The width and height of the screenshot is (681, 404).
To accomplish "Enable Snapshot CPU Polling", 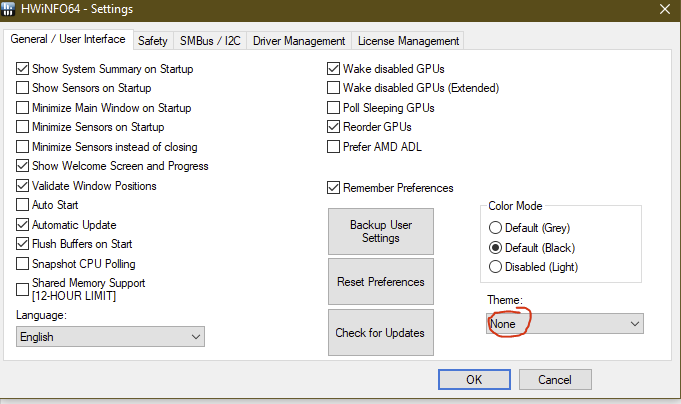I will pyautogui.click(x=22, y=264).
